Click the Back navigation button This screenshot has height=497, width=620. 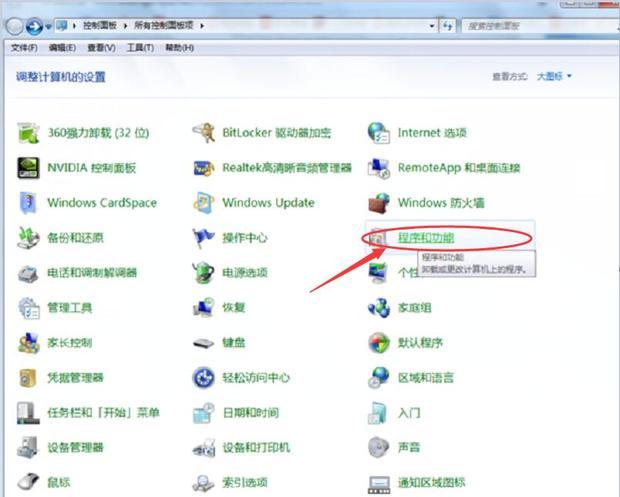point(15,26)
